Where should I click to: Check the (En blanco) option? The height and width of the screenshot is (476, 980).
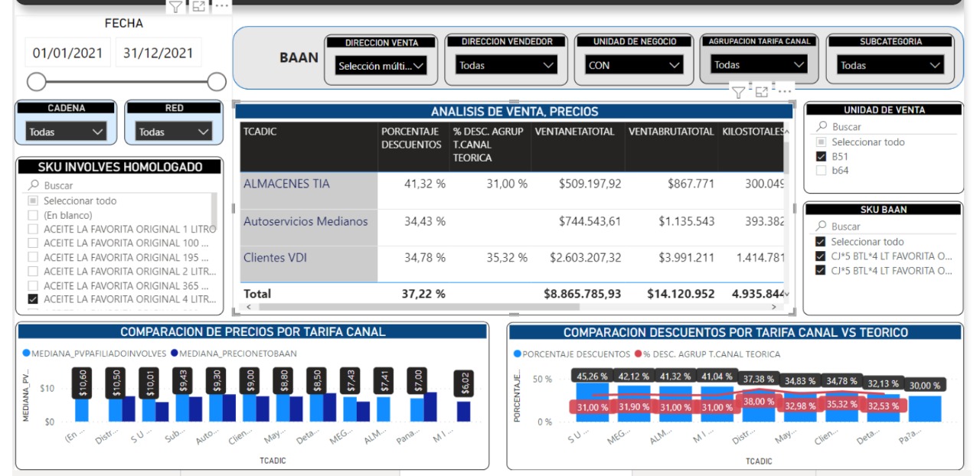pyautogui.click(x=33, y=215)
